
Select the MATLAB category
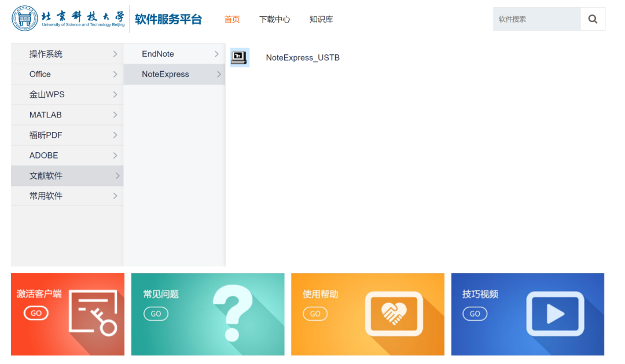click(67, 115)
